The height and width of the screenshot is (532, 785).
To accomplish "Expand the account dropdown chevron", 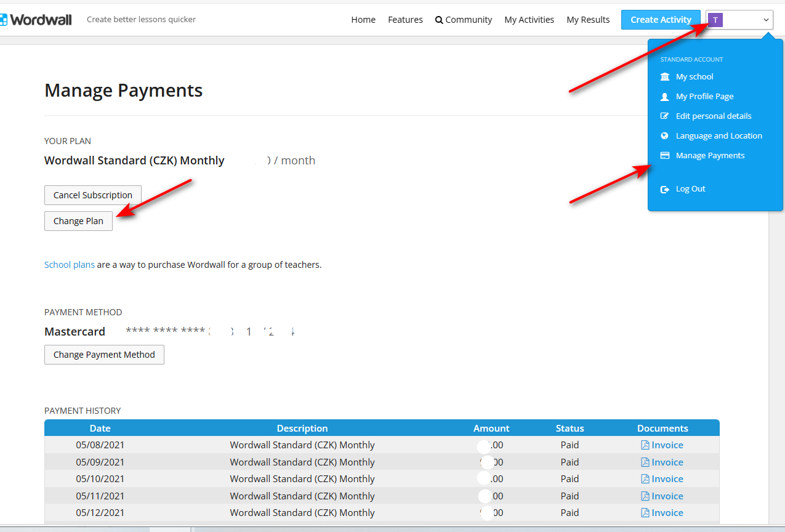I will (x=766, y=20).
